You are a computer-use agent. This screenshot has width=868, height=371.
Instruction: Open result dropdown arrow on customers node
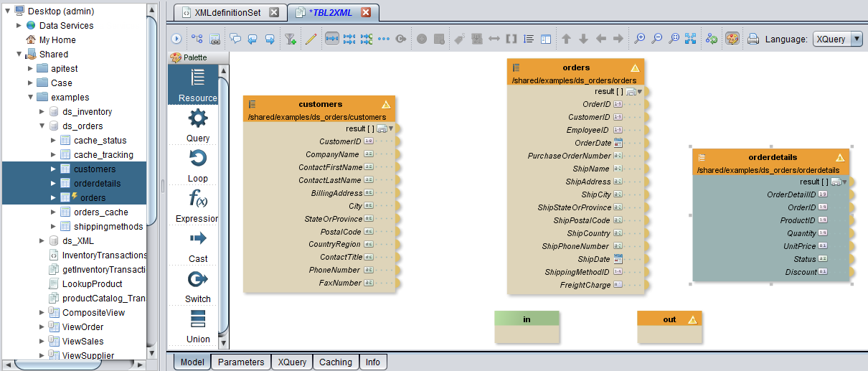(x=391, y=128)
